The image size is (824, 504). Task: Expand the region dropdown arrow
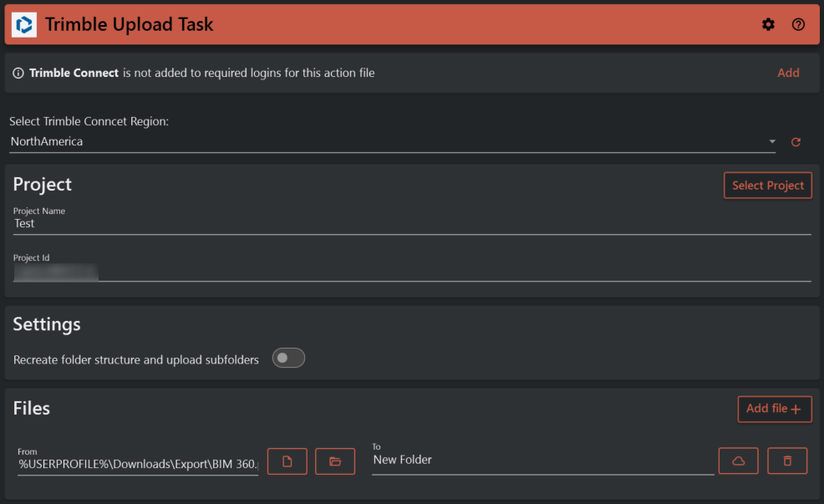click(772, 142)
